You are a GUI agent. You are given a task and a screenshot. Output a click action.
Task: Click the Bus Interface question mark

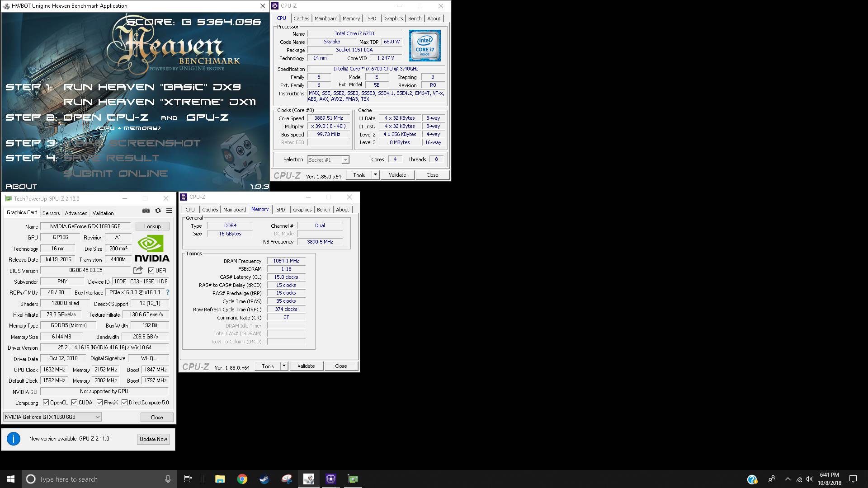(168, 292)
